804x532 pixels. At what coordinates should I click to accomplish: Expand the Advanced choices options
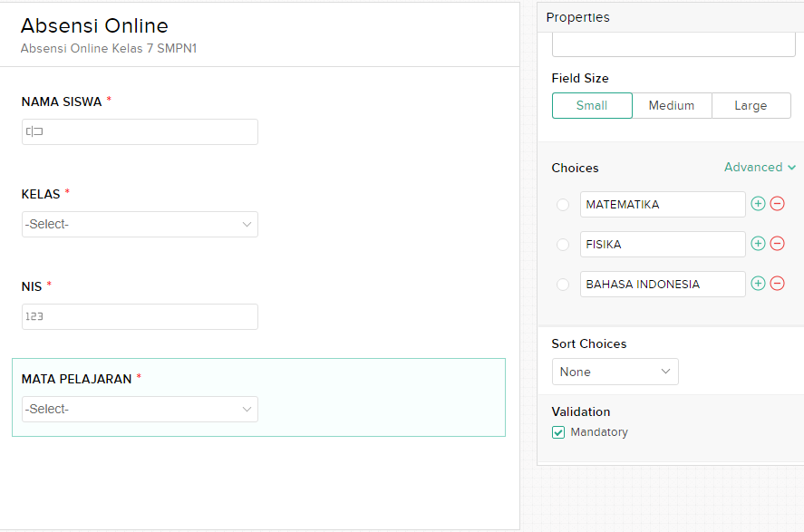pyautogui.click(x=760, y=167)
